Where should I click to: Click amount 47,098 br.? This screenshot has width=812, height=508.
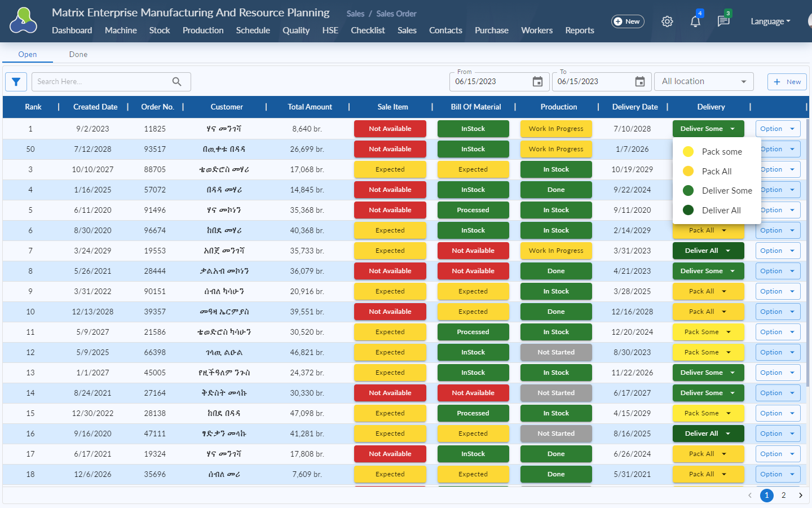[x=307, y=413]
